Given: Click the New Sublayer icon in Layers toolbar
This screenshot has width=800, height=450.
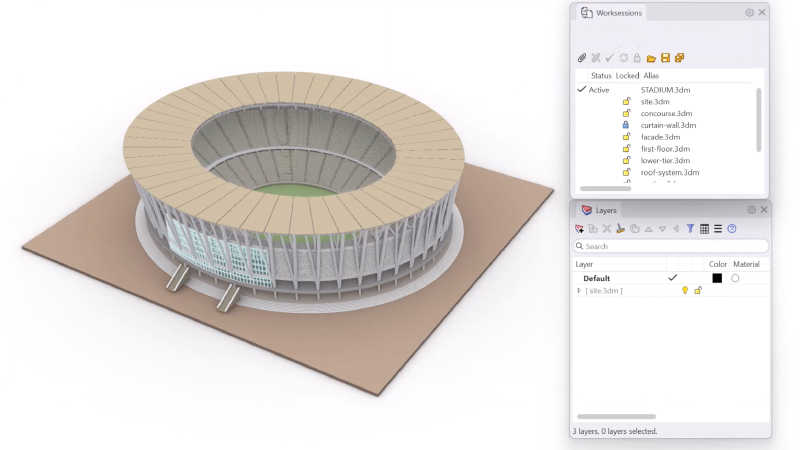Looking at the screenshot, I should [x=593, y=229].
